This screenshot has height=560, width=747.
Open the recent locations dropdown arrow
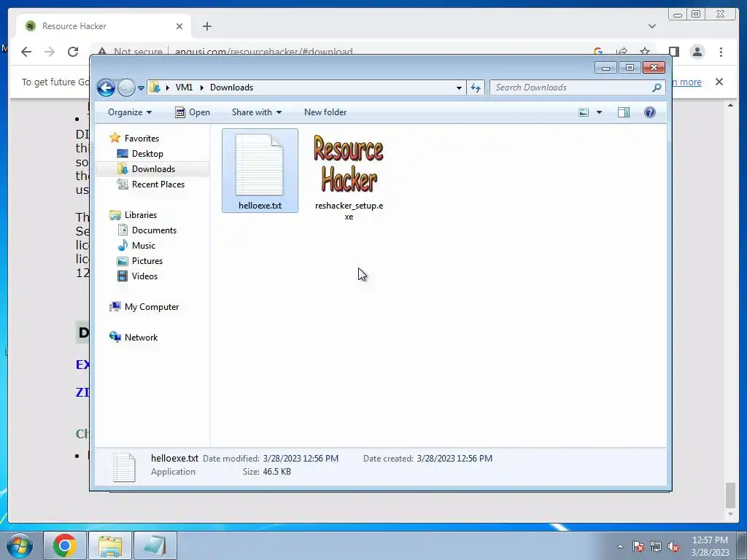point(141,87)
